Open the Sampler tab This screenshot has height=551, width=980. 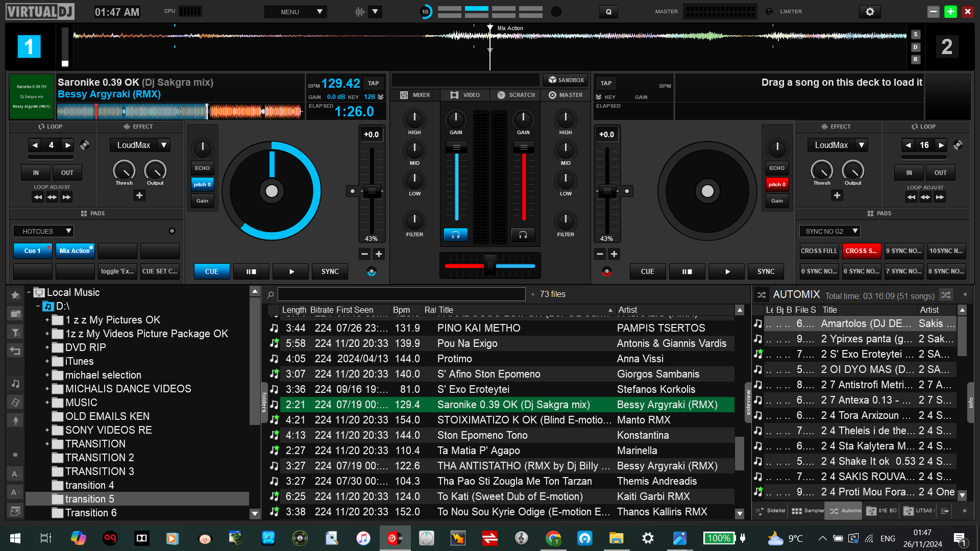pos(807,511)
